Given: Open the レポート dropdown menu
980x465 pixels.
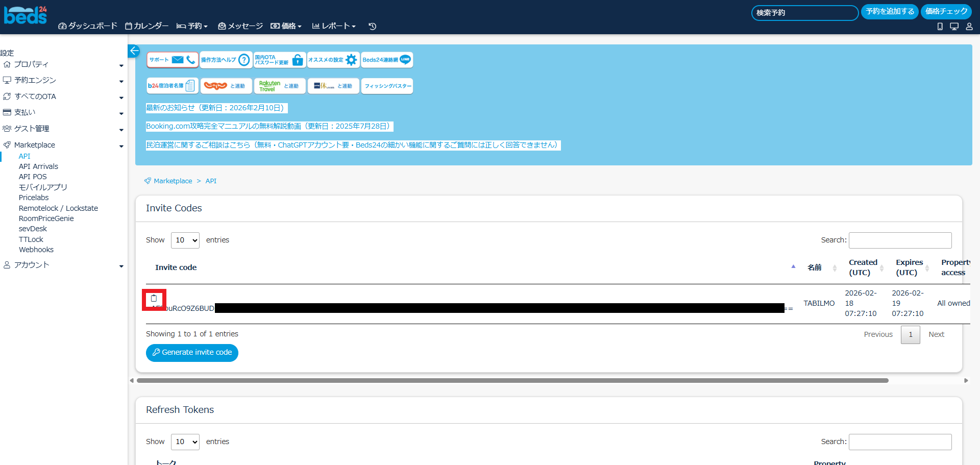Looking at the screenshot, I should pyautogui.click(x=334, y=26).
